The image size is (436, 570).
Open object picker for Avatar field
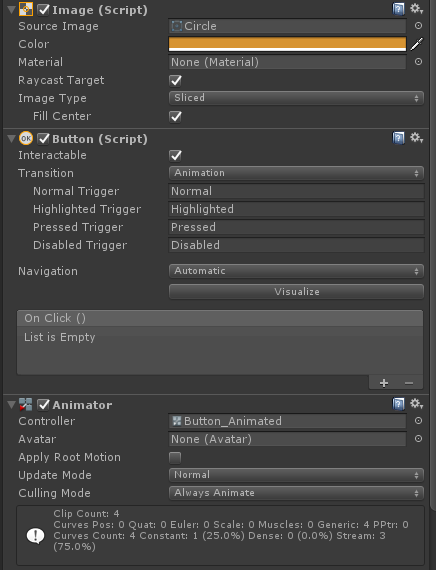click(x=419, y=439)
